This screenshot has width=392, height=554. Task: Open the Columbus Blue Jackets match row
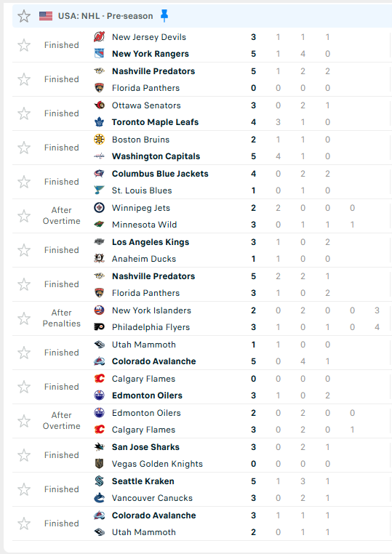[201, 182]
